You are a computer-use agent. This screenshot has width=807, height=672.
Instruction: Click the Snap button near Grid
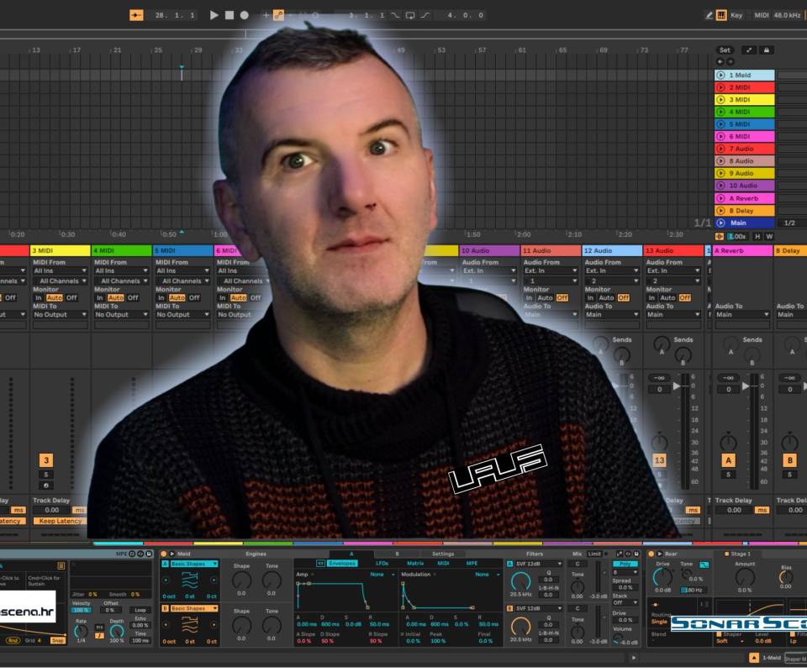(x=58, y=641)
